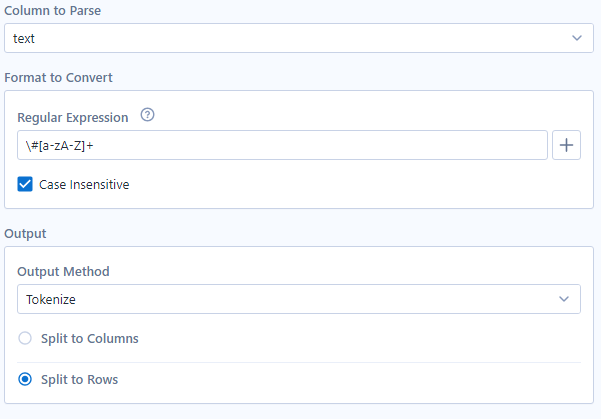
Task: Select the Split to Columns radio button
Action: pyautogui.click(x=26, y=338)
